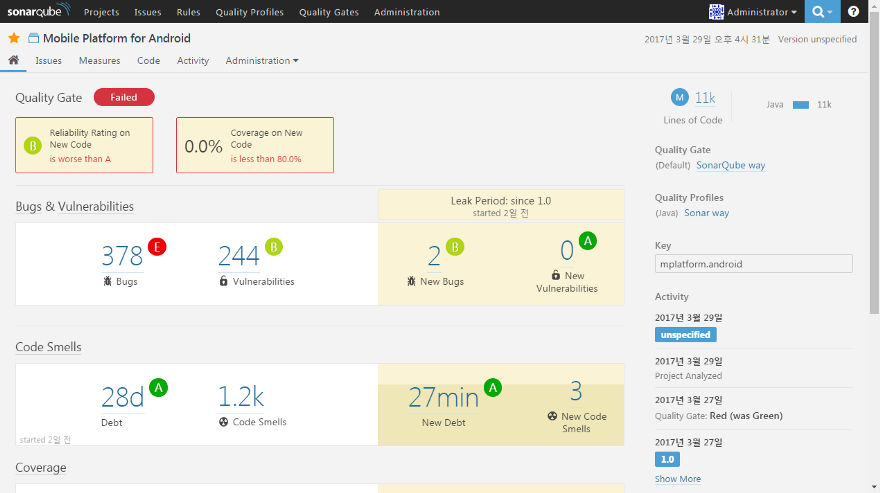The width and height of the screenshot is (880, 493).
Task: Click the A rating badge for New Vulnerabilities
Action: click(588, 241)
